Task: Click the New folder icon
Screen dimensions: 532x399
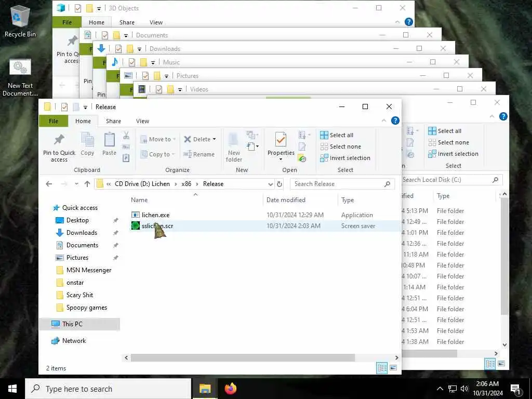Action: point(234,140)
